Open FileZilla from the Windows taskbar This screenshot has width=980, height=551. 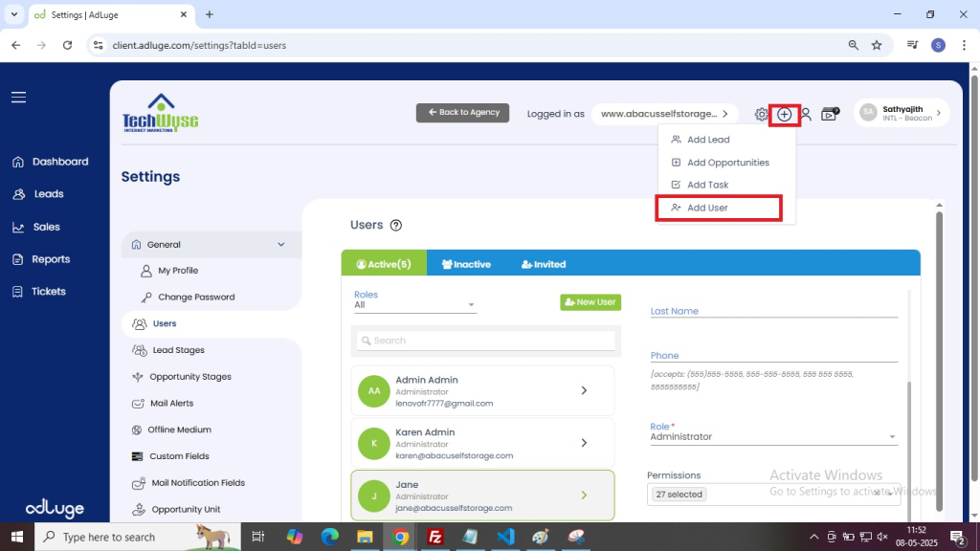(x=434, y=537)
